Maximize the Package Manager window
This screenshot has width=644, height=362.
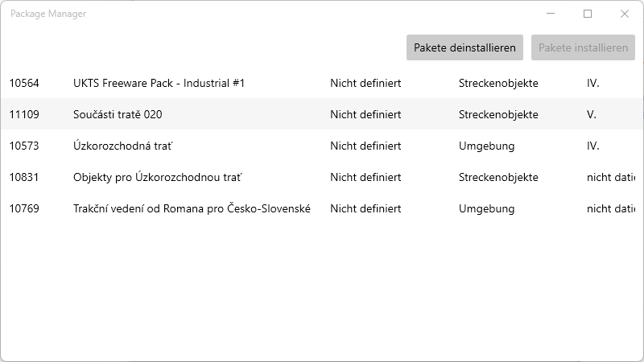[588, 14]
